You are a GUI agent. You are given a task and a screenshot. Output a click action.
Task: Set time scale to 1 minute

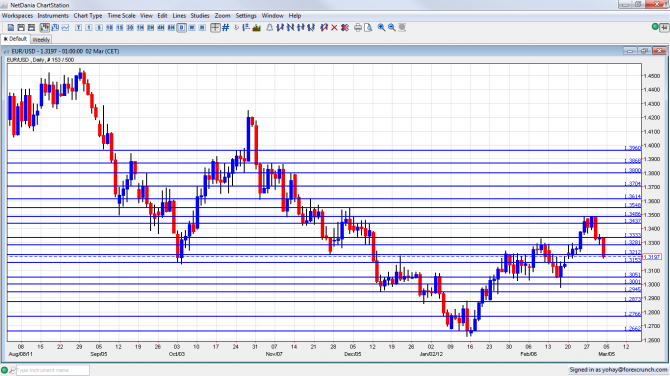(88, 28)
